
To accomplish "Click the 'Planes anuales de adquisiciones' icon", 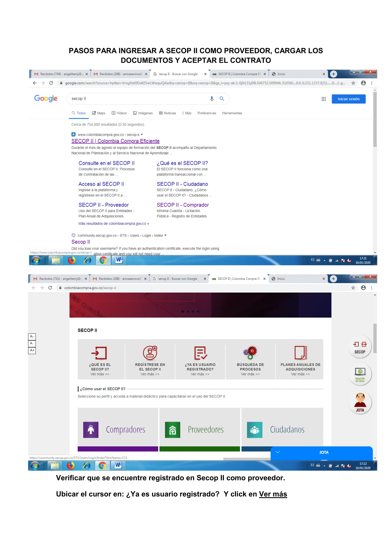I will (300, 353).
